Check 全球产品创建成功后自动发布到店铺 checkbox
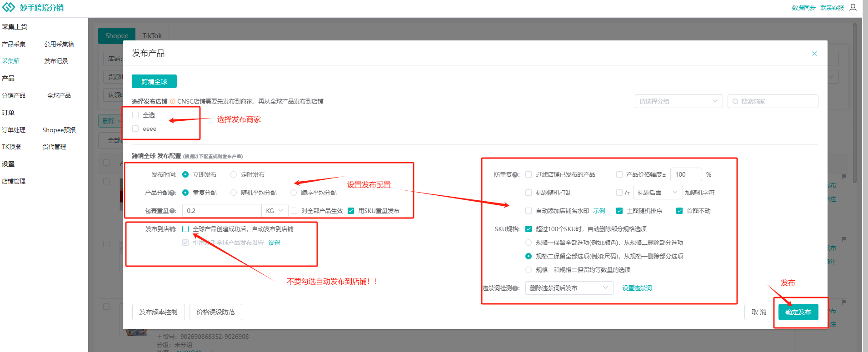868x352 pixels. [185, 229]
